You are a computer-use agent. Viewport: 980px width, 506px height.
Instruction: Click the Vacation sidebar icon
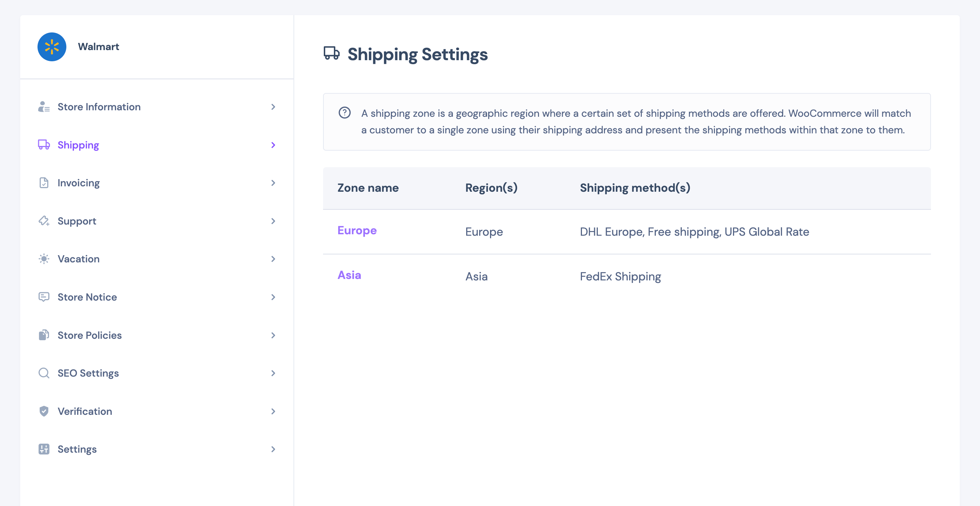click(44, 259)
